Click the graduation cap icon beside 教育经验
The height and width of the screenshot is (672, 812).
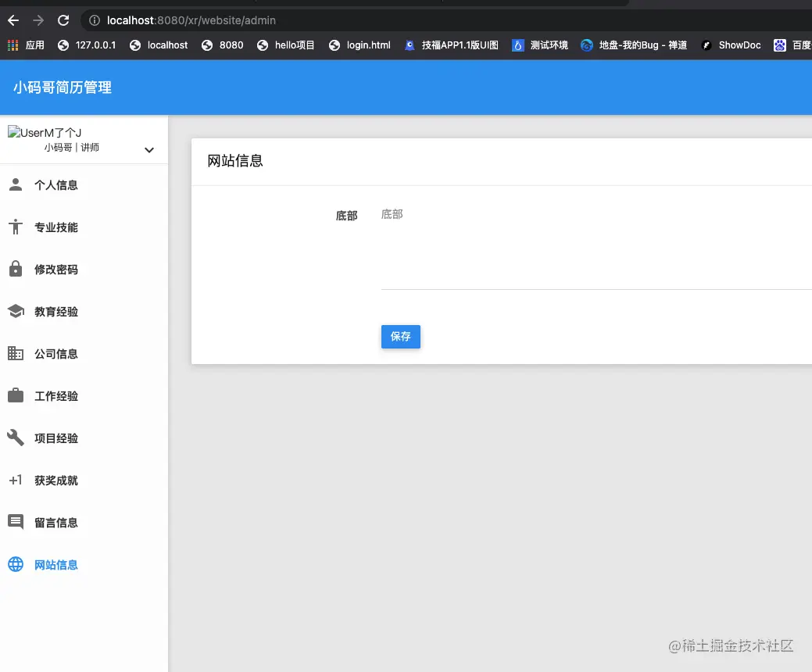(16, 311)
